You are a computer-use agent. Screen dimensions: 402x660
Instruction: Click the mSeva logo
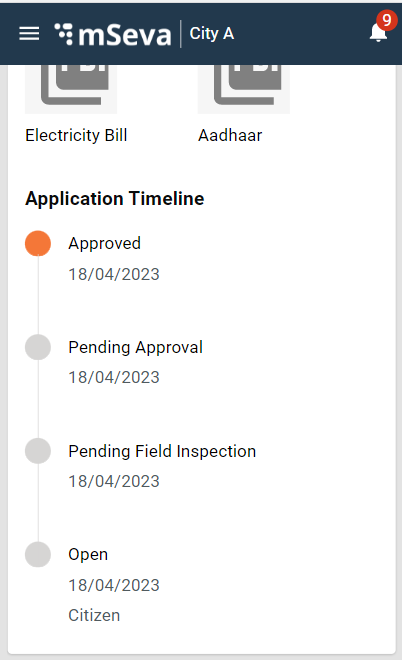tap(113, 34)
